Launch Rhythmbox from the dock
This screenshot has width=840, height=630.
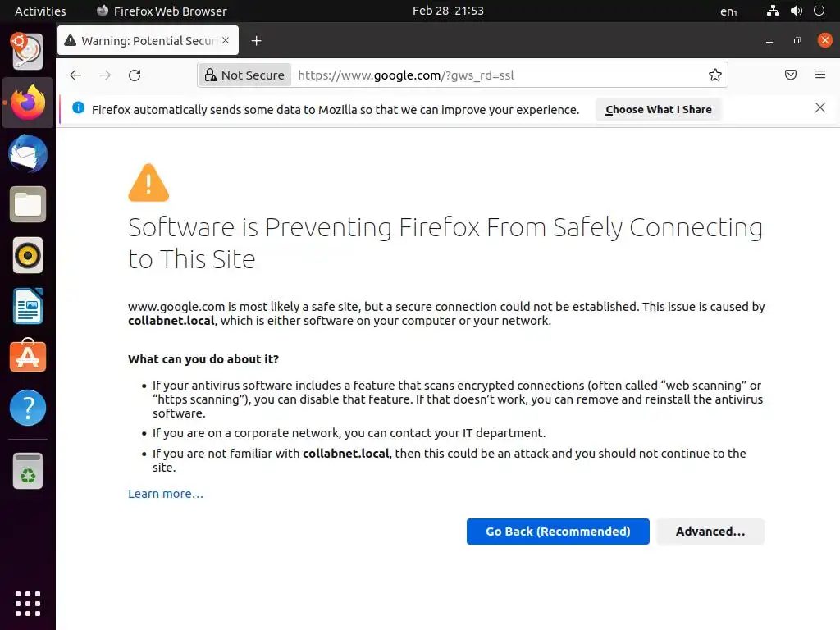point(28,256)
